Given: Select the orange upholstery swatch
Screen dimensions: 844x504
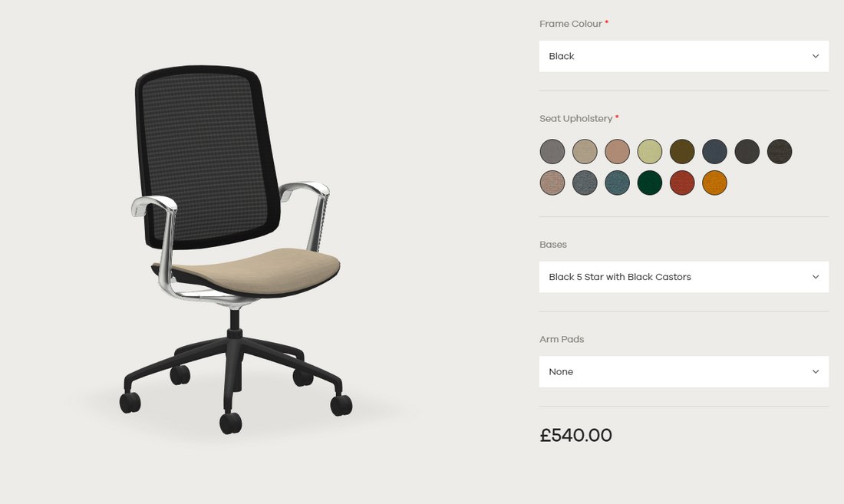Looking at the screenshot, I should (x=714, y=183).
